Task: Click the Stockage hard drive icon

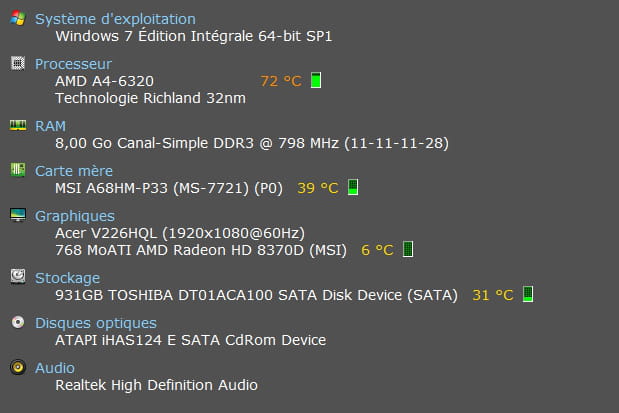Action: pos(17,277)
